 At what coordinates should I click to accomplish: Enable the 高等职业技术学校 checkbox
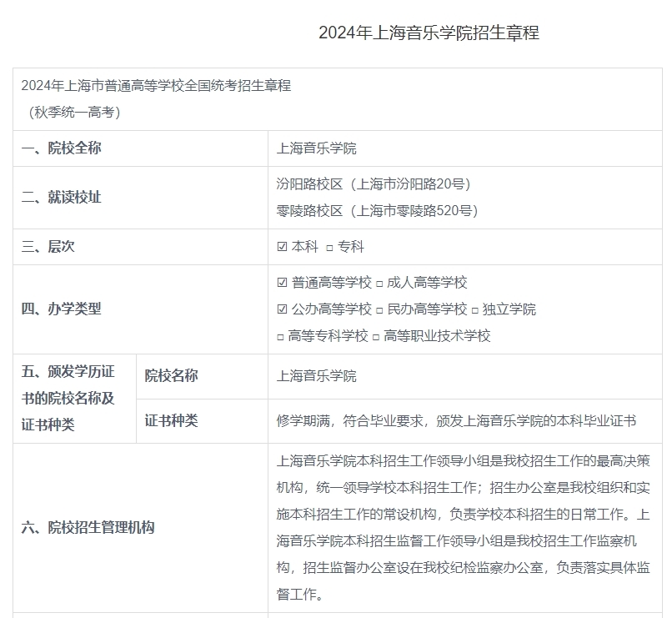[376, 336]
